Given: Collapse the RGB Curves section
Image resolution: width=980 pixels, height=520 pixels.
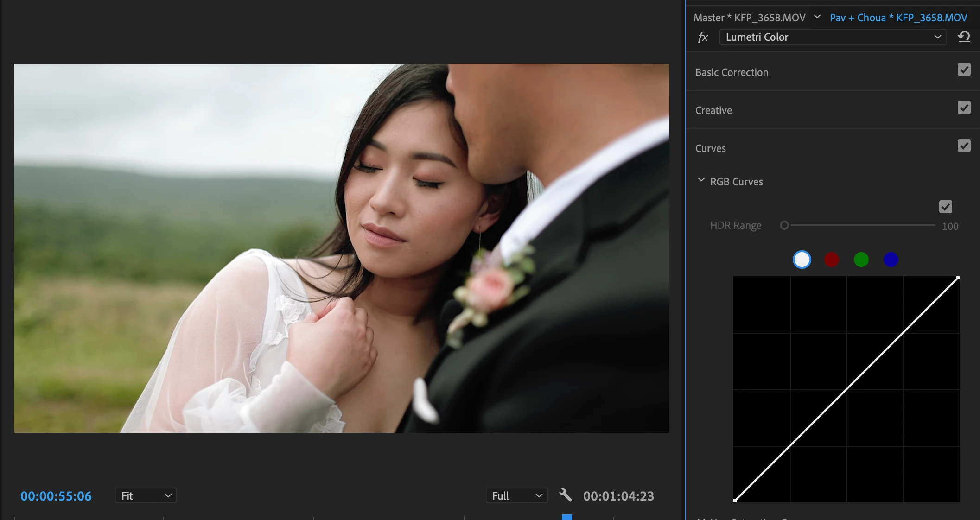Looking at the screenshot, I should tap(701, 180).
